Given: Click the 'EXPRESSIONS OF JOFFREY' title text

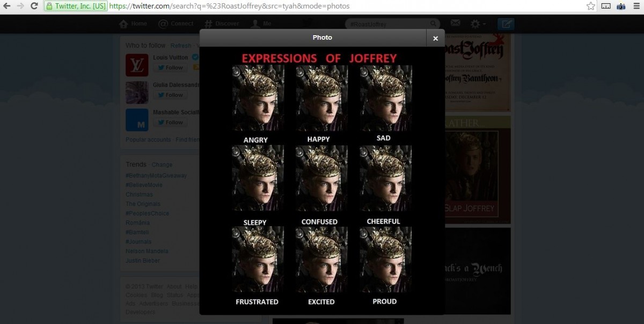Looking at the screenshot, I should tap(319, 58).
